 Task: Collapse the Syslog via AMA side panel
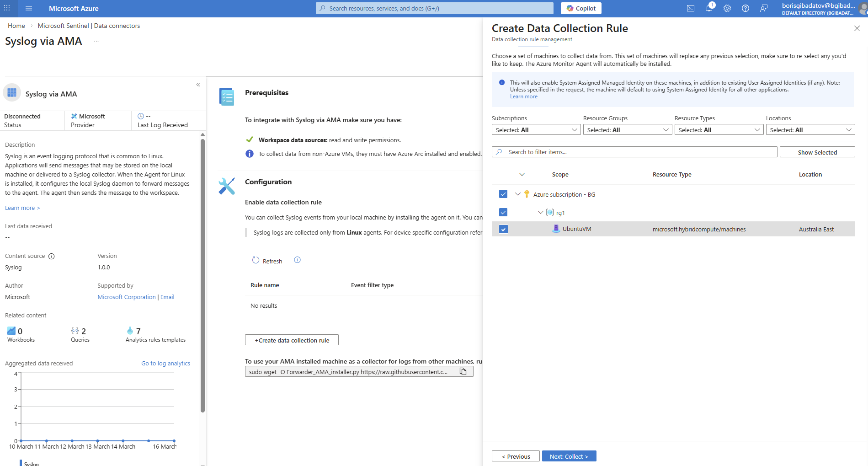click(198, 85)
